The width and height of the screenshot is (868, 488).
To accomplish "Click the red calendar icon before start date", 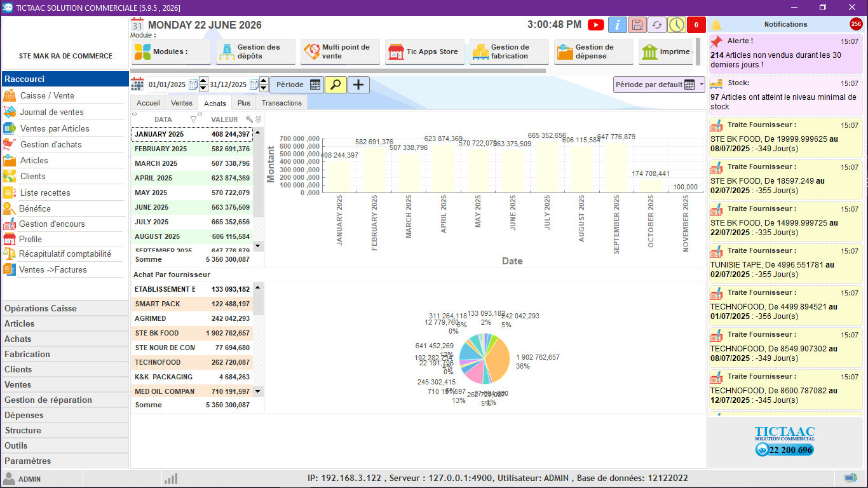I will [x=137, y=85].
